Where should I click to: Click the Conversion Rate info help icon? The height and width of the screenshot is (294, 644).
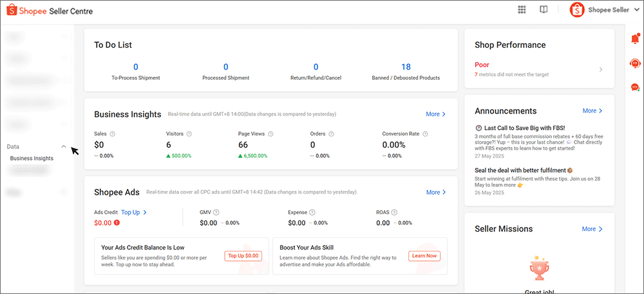[425, 134]
